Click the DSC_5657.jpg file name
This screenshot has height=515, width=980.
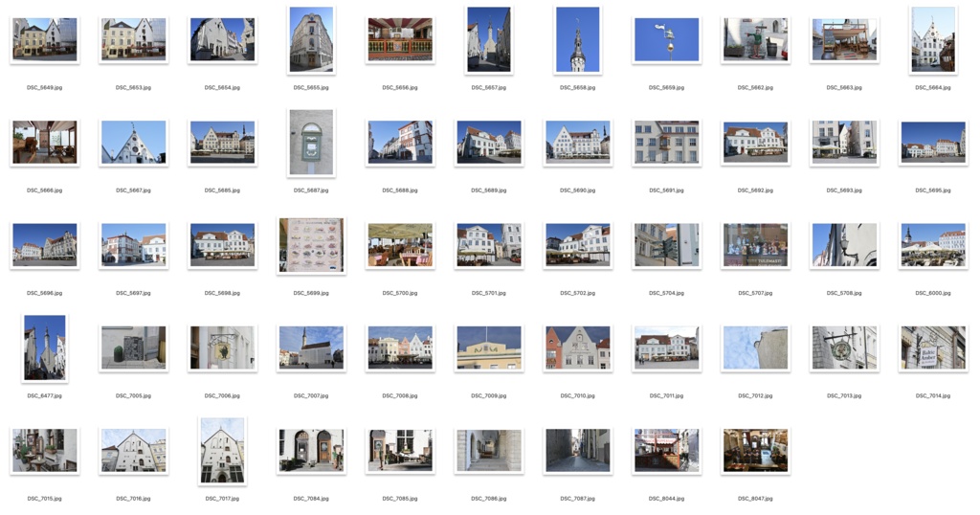pos(489,87)
